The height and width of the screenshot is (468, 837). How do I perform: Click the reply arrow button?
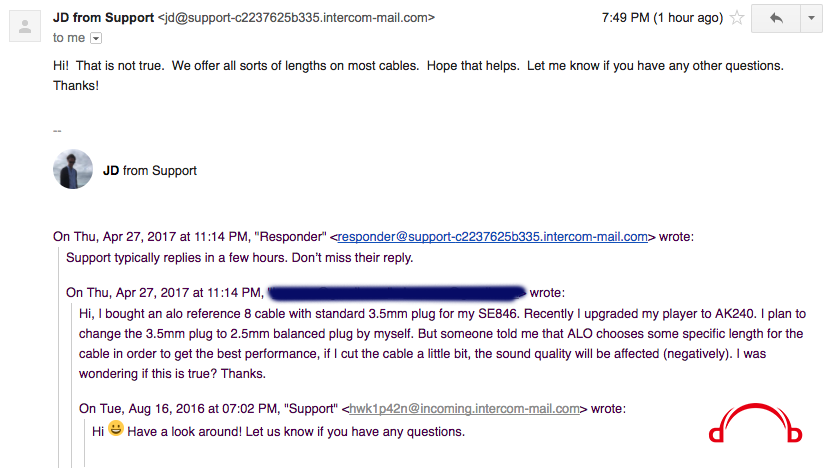pos(776,19)
